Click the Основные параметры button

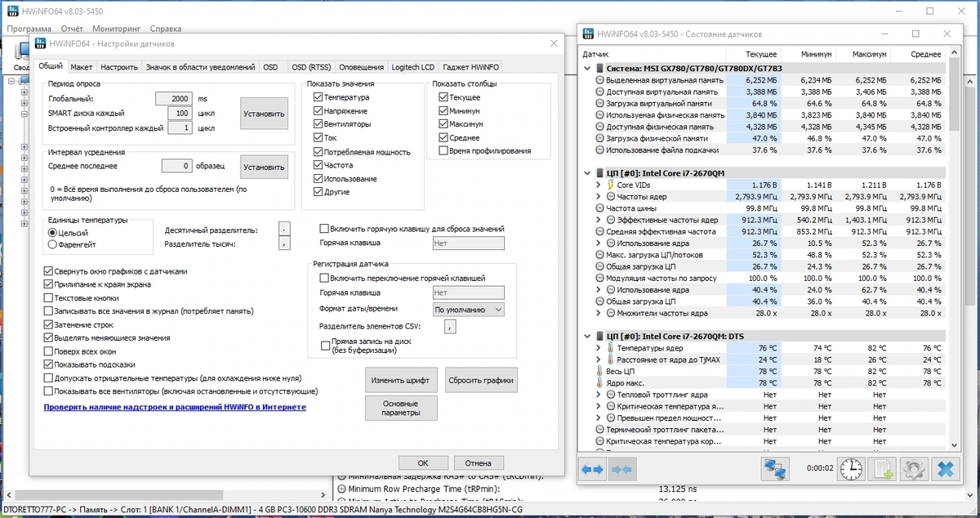point(400,408)
